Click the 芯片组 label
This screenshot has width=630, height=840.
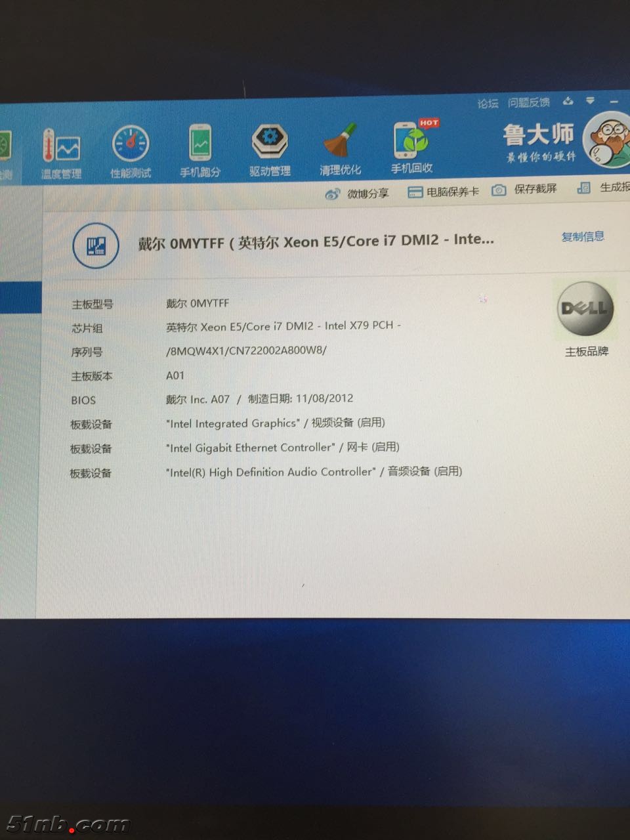tap(87, 328)
